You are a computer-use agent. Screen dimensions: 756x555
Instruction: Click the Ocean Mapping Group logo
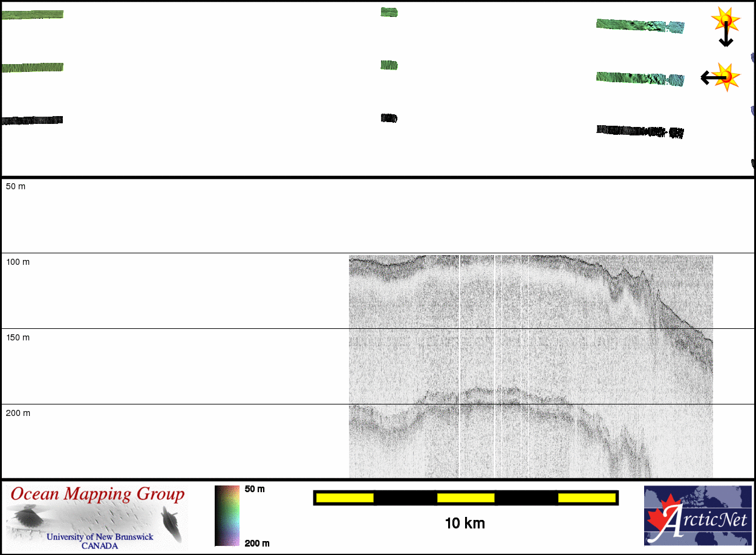(x=97, y=517)
